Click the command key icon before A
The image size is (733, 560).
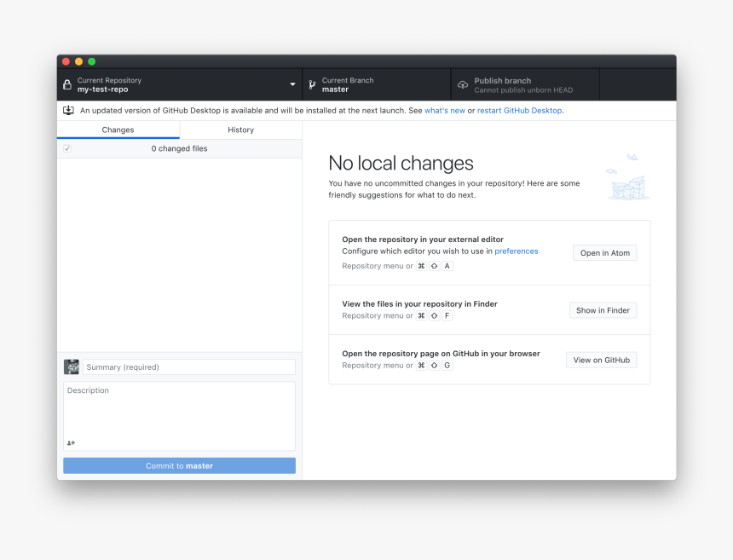(422, 266)
